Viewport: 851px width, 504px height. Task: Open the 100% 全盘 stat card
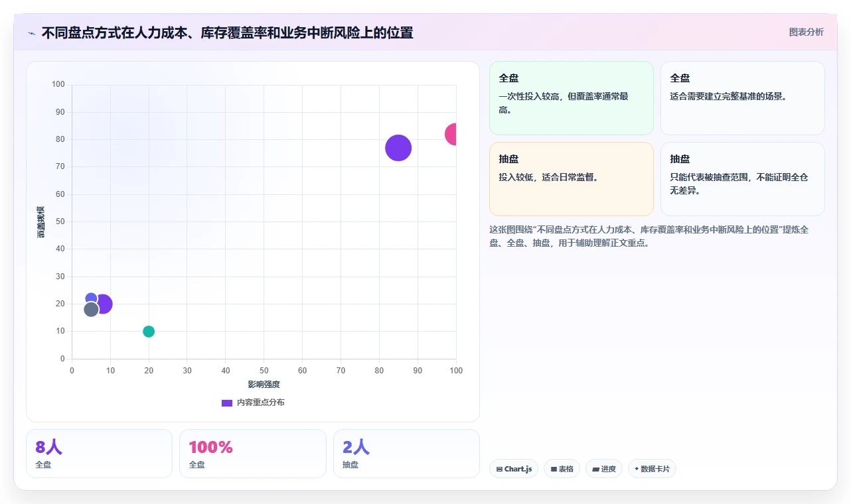coord(253,454)
